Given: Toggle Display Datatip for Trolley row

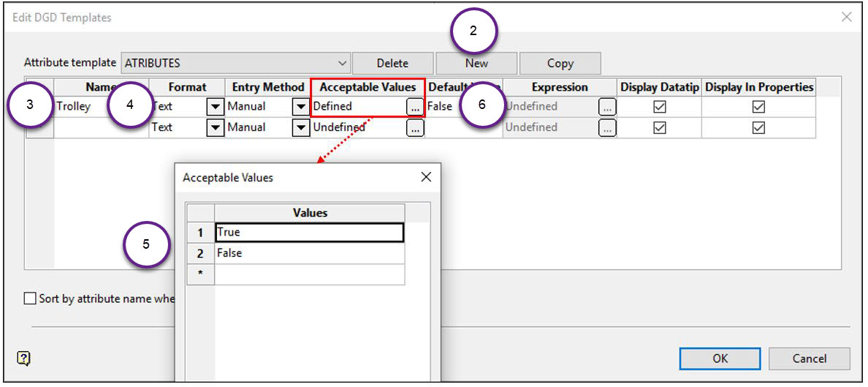Looking at the screenshot, I should pos(660,107).
